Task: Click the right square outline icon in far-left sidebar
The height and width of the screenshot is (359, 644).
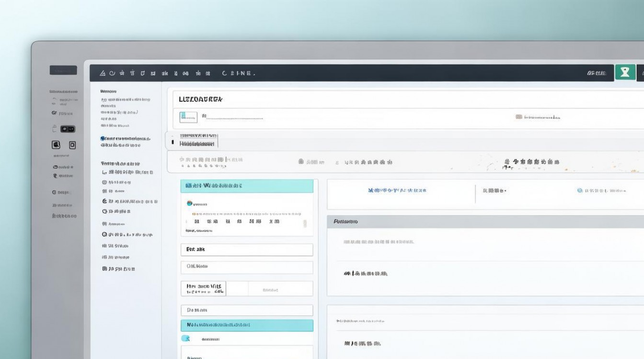Action: pos(72,145)
